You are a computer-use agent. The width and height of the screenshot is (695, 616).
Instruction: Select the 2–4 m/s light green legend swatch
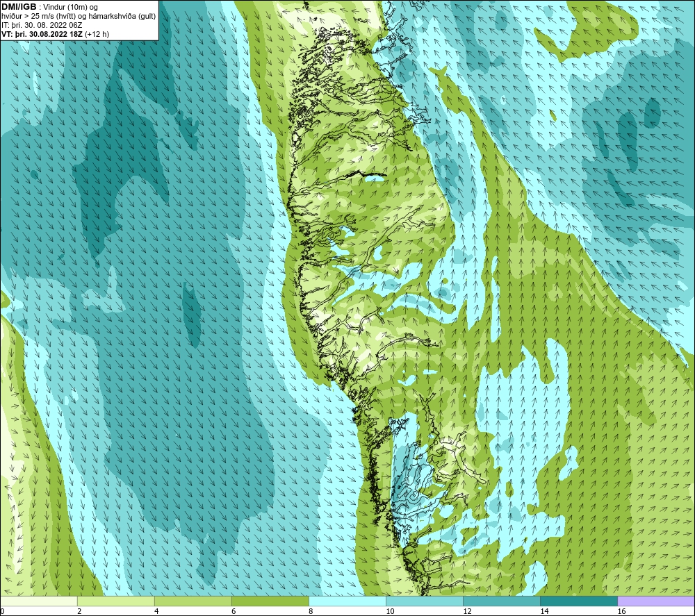tap(115, 601)
